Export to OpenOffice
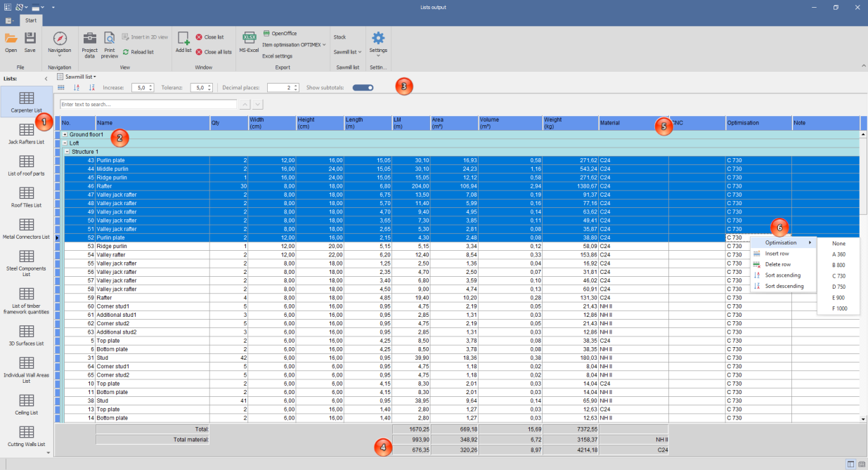The height and width of the screenshot is (470, 868). point(280,33)
